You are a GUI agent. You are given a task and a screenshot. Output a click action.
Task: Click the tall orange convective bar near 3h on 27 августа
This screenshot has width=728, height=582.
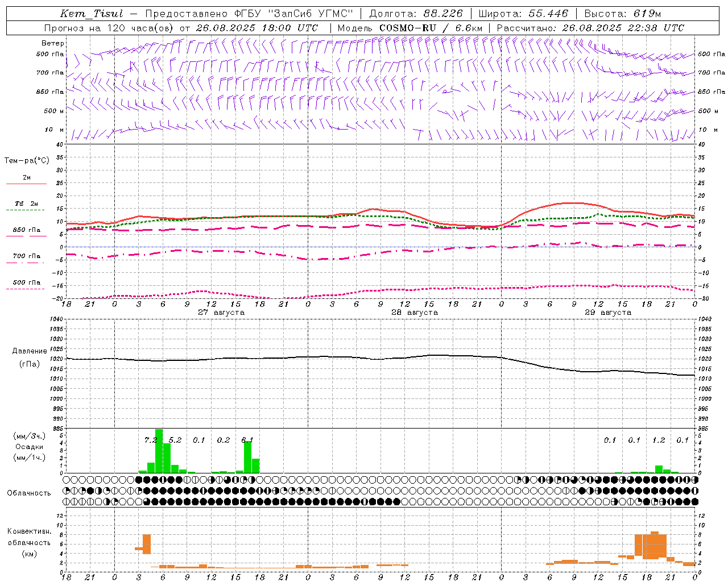147,544
